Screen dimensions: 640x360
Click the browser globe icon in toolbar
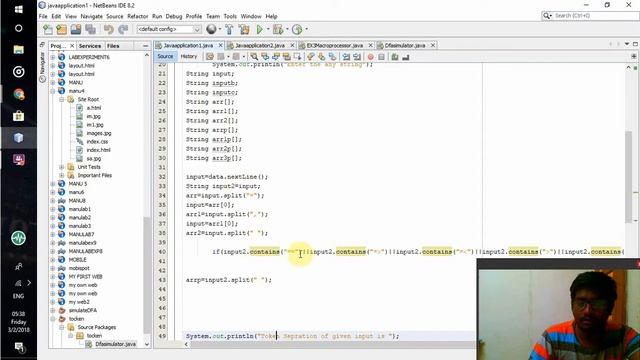click(211, 29)
